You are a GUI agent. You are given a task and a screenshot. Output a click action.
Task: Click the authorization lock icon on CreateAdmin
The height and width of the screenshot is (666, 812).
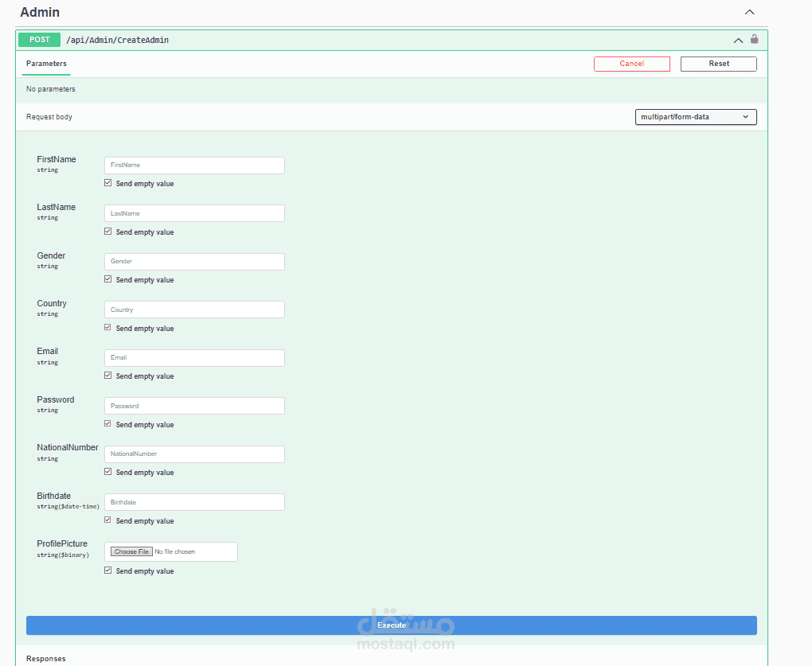(755, 39)
